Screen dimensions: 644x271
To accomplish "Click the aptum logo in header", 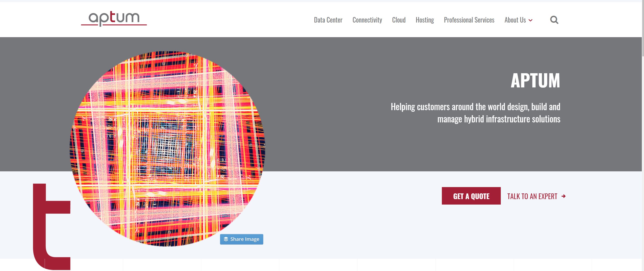I will click(x=114, y=19).
